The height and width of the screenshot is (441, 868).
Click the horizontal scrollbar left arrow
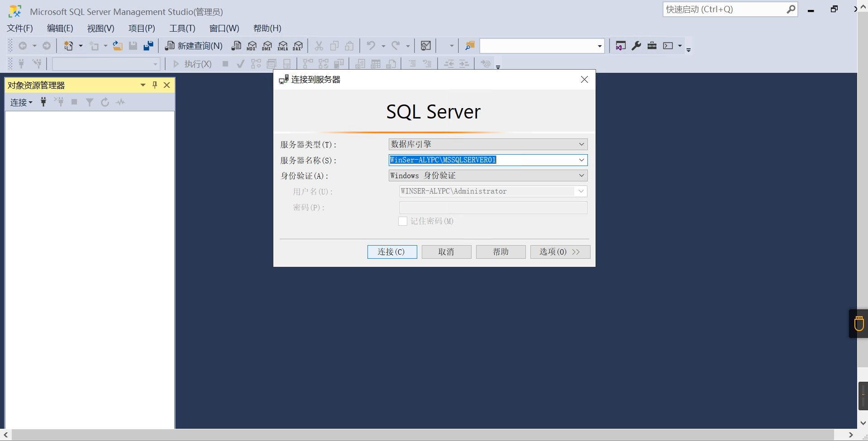[x=6, y=435]
